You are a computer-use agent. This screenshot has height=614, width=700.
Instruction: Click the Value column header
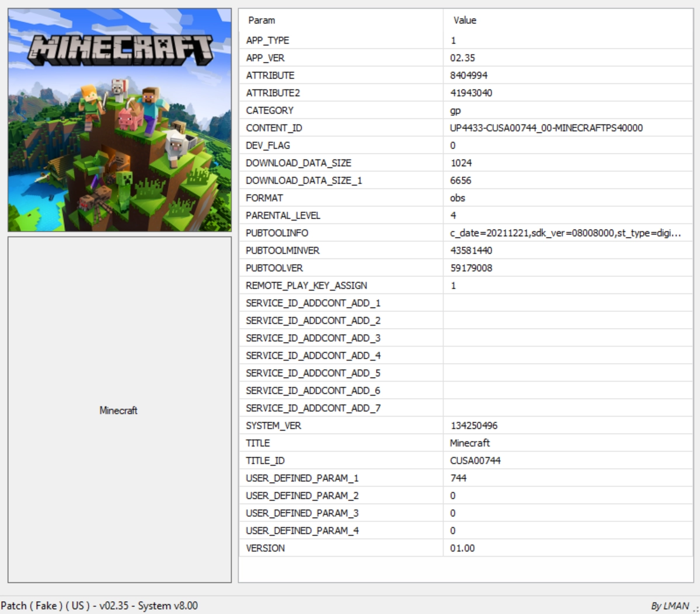point(465,20)
